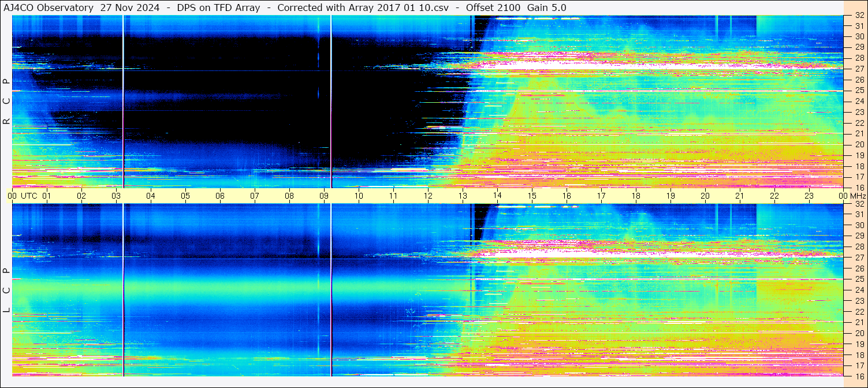Click upper panel frequency label '32'
This screenshot has width=868, height=388.
point(859,16)
